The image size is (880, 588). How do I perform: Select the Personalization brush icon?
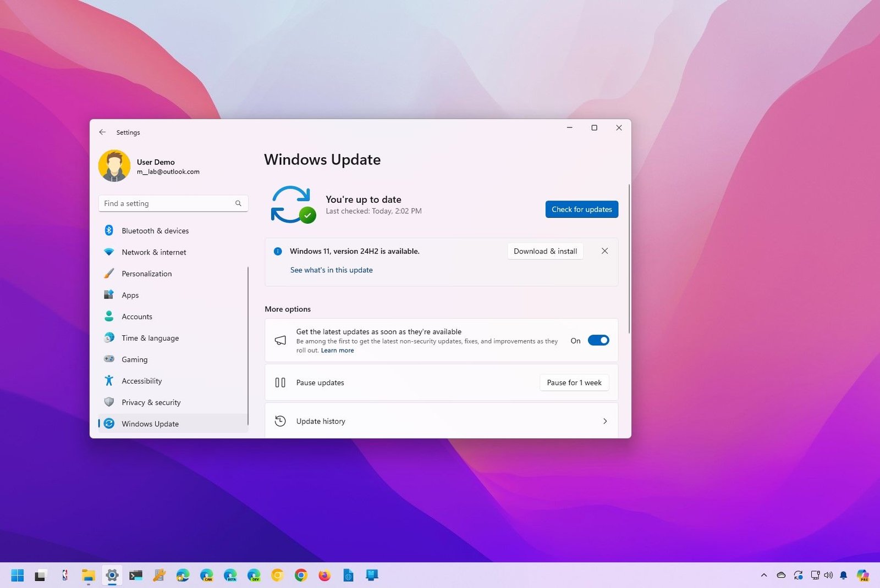point(109,273)
